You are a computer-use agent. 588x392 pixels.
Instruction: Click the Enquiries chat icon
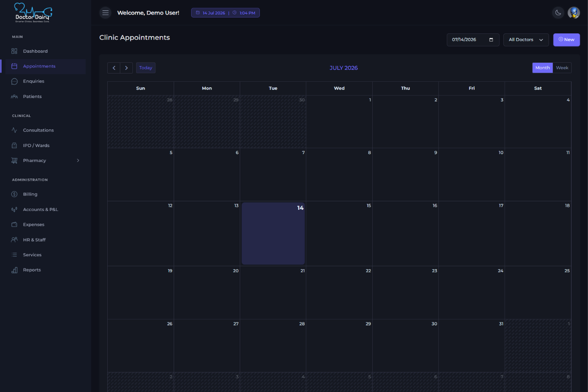click(x=14, y=81)
